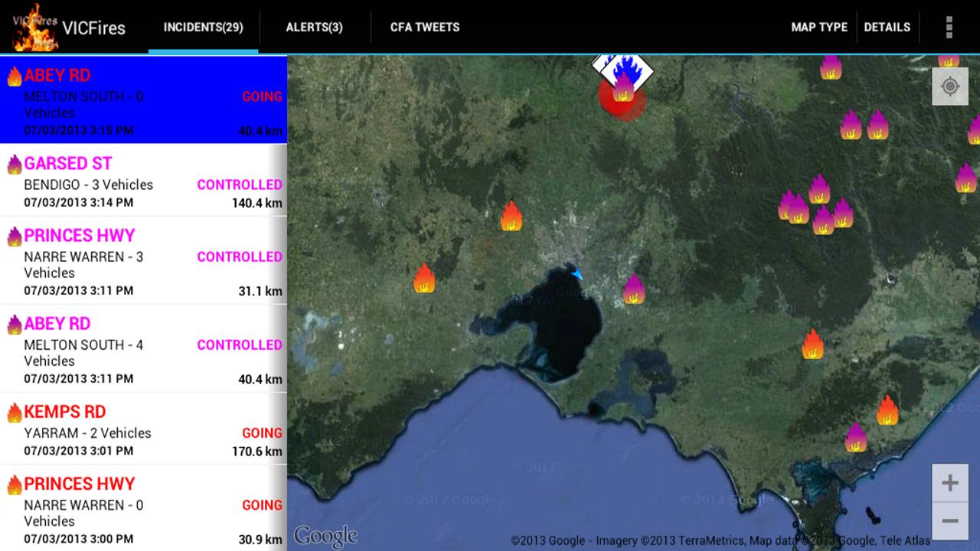Click timestamp '07/03/2013 3:01 PM'

[79, 452]
